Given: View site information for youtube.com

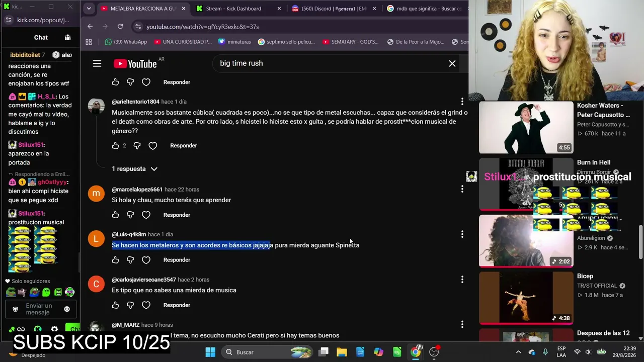Looking at the screenshot, I should pyautogui.click(x=138, y=26).
